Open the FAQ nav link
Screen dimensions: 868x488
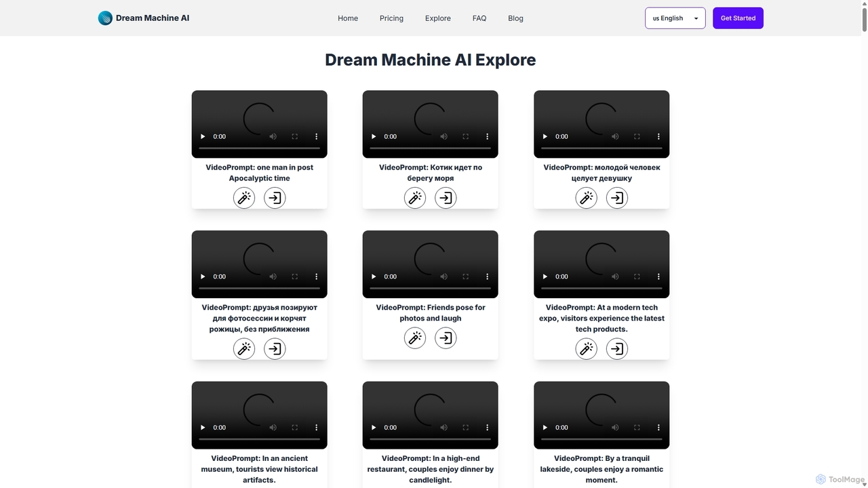click(x=479, y=18)
